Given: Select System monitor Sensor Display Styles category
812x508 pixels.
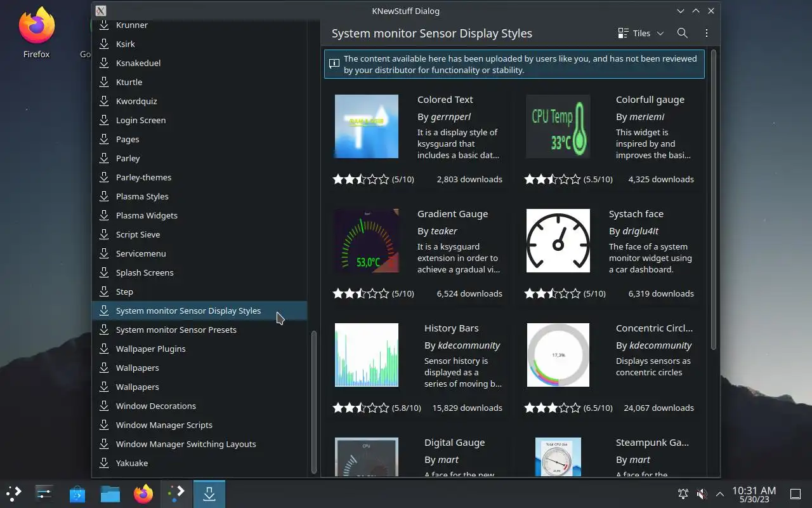Looking at the screenshot, I should 199,311.
